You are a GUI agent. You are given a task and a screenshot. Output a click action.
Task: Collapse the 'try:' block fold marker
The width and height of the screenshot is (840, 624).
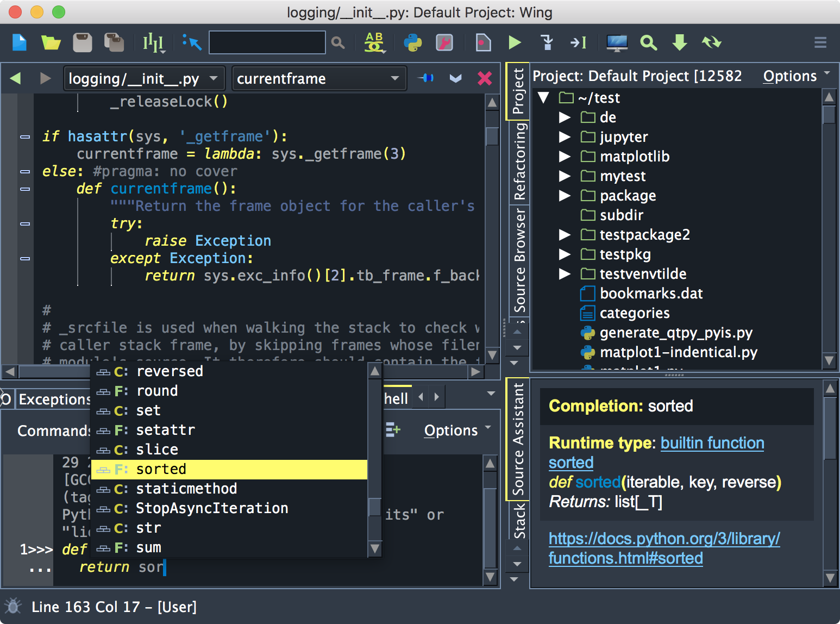click(25, 223)
